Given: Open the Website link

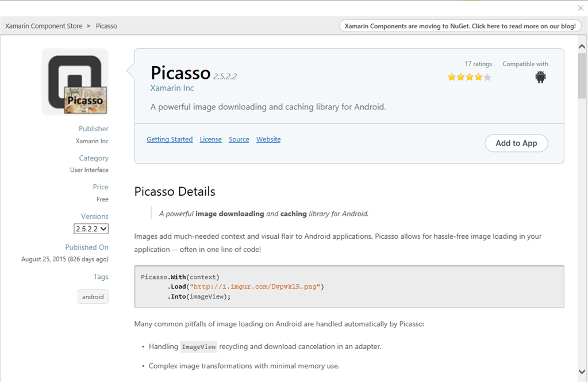Looking at the screenshot, I should 268,139.
